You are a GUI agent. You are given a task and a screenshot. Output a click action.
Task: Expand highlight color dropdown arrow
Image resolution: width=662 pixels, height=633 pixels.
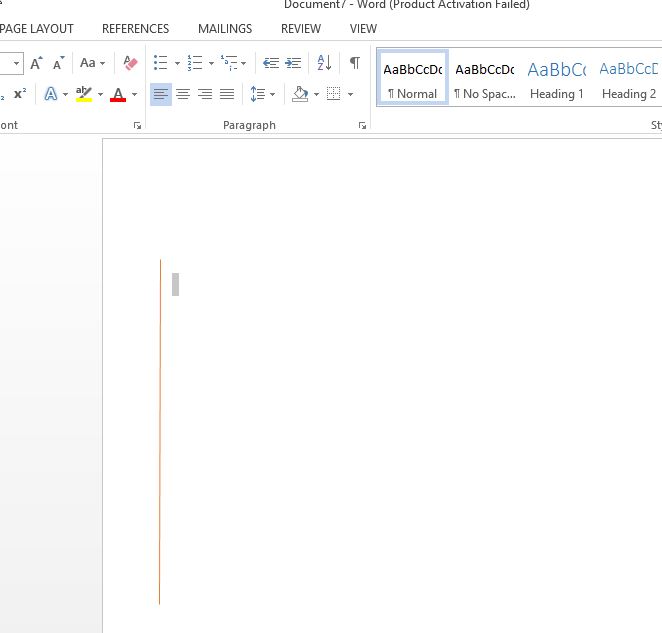tap(100, 94)
